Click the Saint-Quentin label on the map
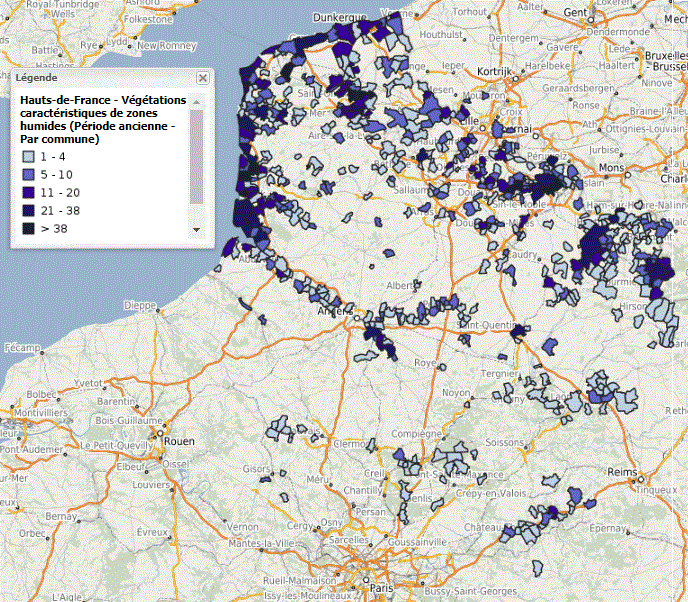Image resolution: width=688 pixels, height=602 pixels. pos(485,325)
